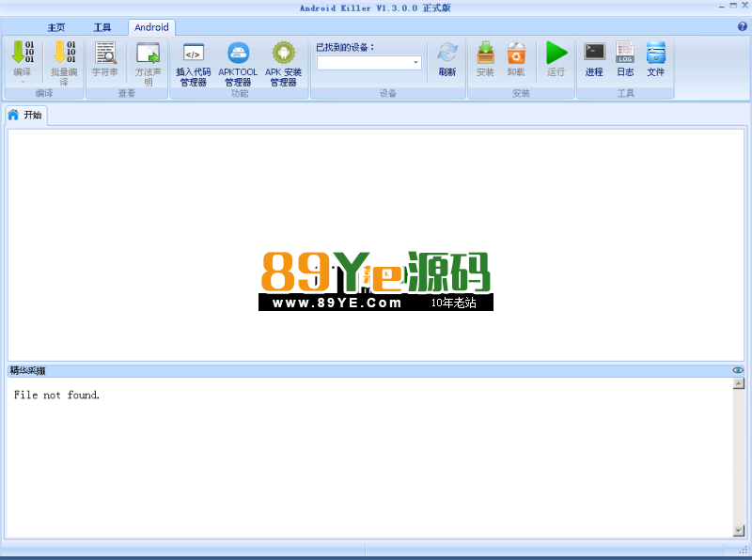
Task: Click the Android Killer V1.3.0.0 title text
Action: click(375, 8)
